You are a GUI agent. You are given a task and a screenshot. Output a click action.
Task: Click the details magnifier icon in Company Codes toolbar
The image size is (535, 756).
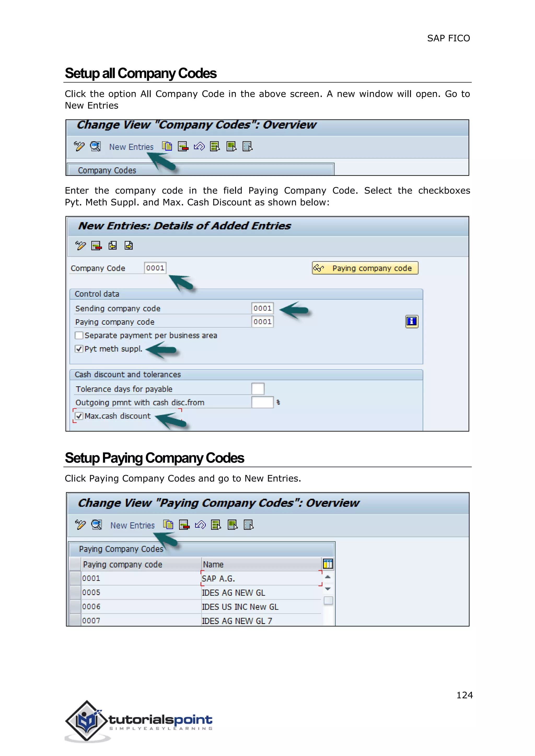pos(96,146)
